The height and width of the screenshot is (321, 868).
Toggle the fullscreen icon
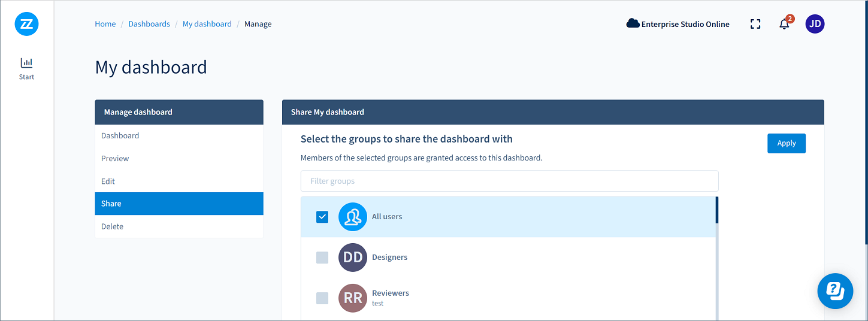click(x=755, y=24)
